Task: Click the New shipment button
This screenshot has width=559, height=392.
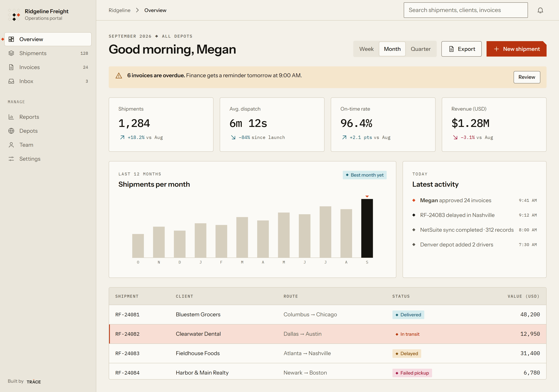Action: click(x=516, y=49)
